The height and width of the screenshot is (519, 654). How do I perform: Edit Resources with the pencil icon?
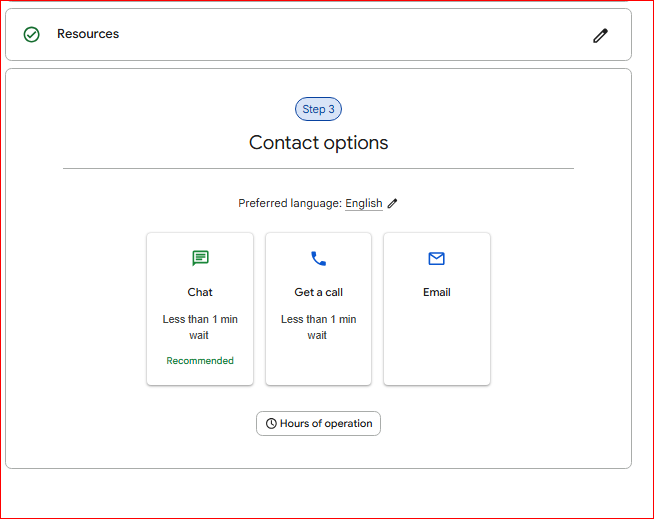600,35
